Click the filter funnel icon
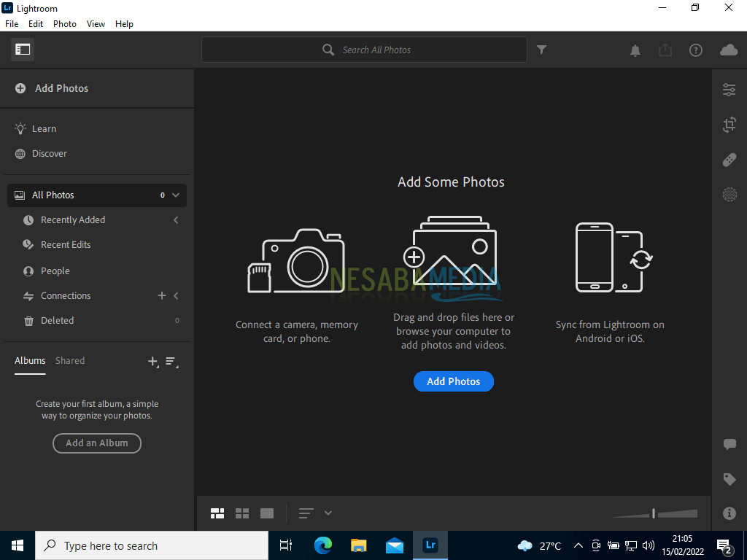 tap(541, 50)
